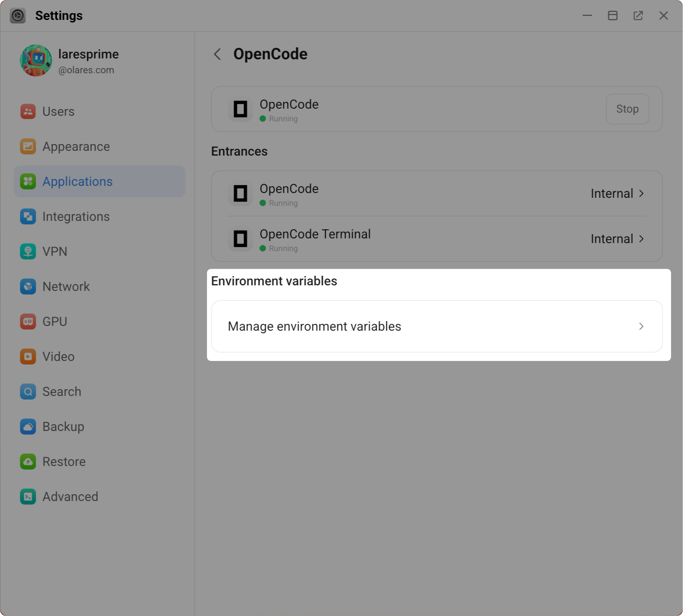This screenshot has width=683, height=616.
Task: Open the Backup cloud icon
Action: [x=28, y=426]
